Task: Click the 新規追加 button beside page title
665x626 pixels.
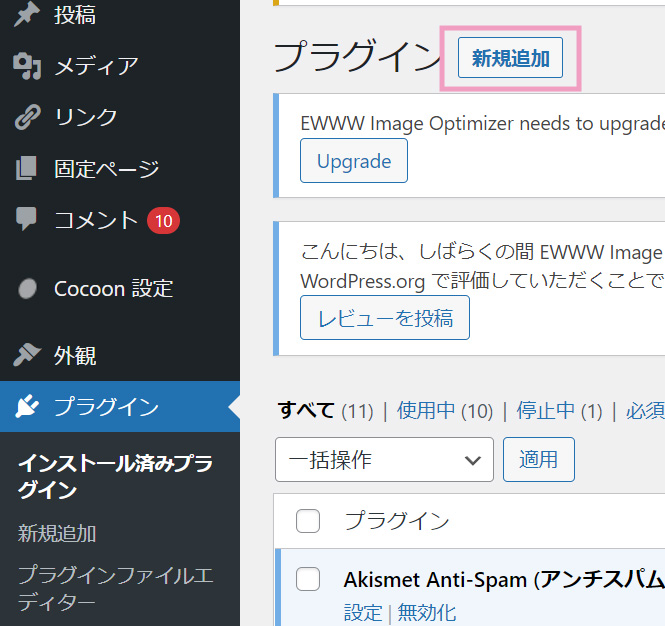Action: coord(510,58)
